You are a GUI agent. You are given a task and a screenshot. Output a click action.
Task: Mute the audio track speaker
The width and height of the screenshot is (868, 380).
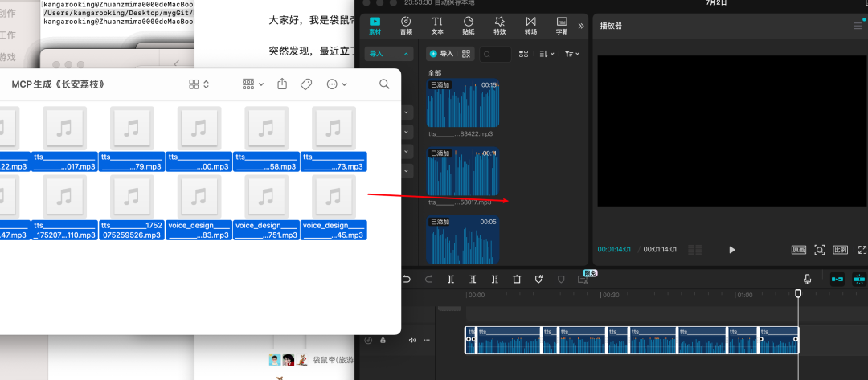pyautogui.click(x=411, y=340)
